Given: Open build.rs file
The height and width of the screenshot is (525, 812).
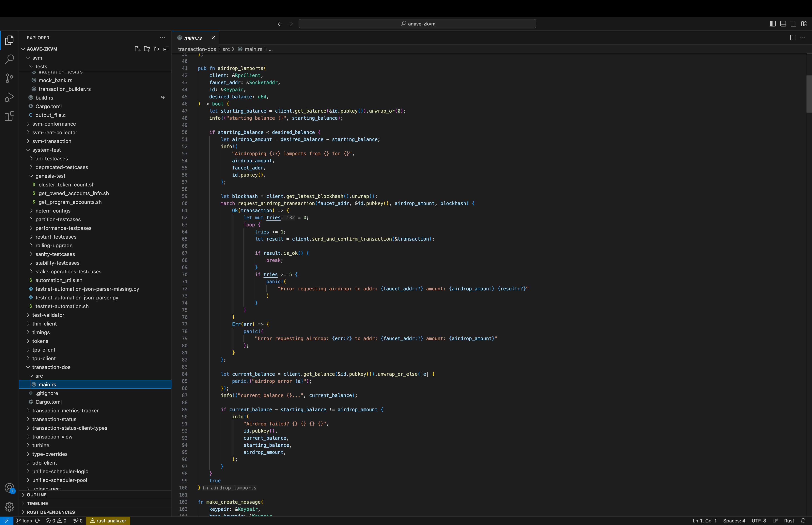Looking at the screenshot, I should [95, 98].
